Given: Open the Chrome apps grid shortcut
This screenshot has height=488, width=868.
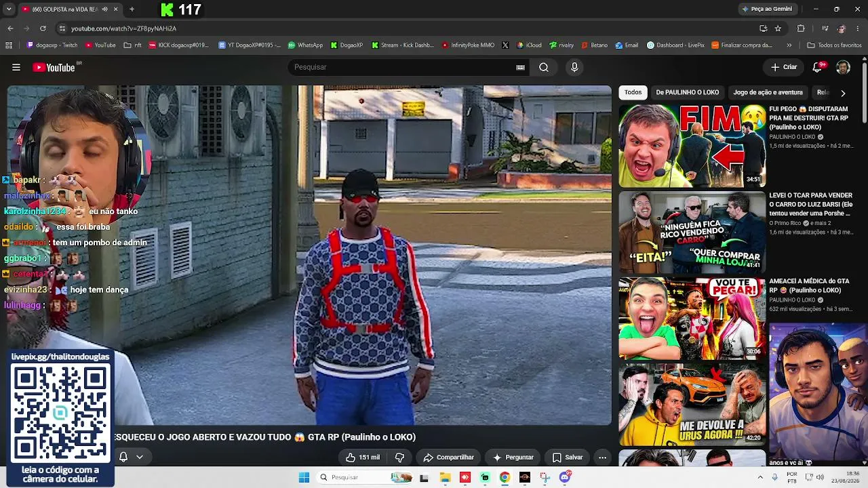Looking at the screenshot, I should (x=9, y=45).
